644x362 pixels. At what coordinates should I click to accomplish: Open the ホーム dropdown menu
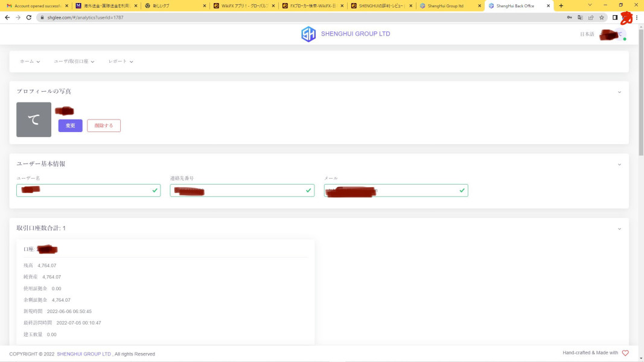click(x=30, y=62)
